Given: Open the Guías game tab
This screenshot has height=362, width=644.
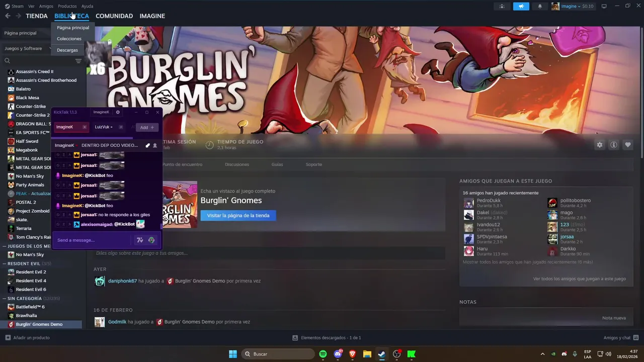Looking at the screenshot, I should coord(277,164).
